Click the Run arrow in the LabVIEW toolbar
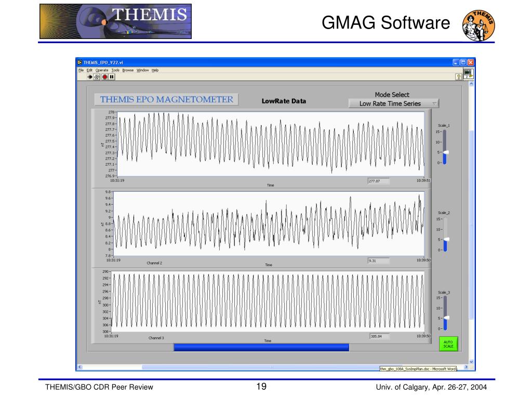Screen dimensions: 532x399 pyautogui.click(x=89, y=77)
